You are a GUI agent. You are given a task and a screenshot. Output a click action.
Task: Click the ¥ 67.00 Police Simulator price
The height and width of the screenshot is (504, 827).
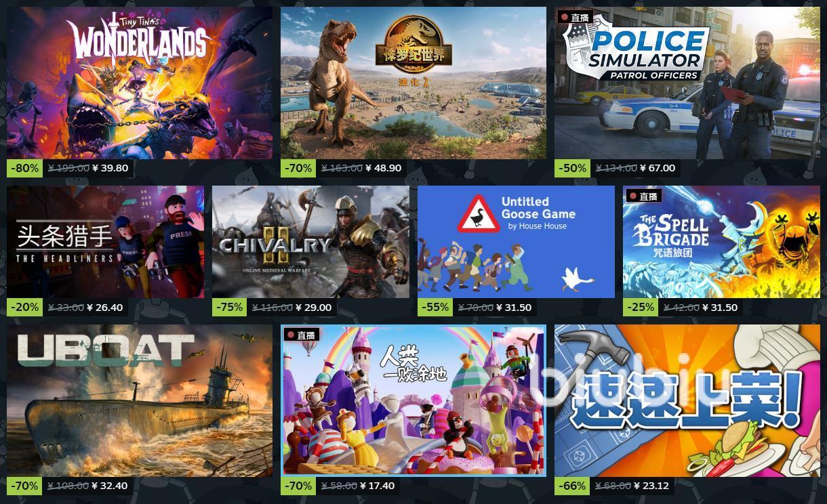tap(657, 168)
